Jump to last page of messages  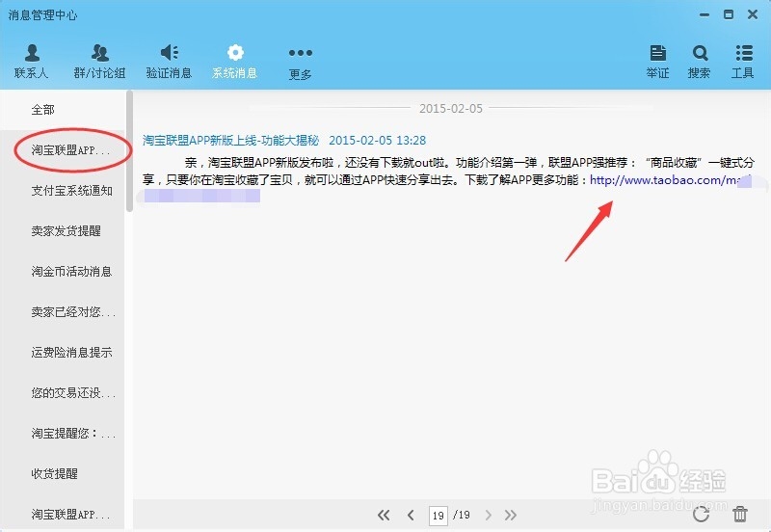(x=511, y=515)
